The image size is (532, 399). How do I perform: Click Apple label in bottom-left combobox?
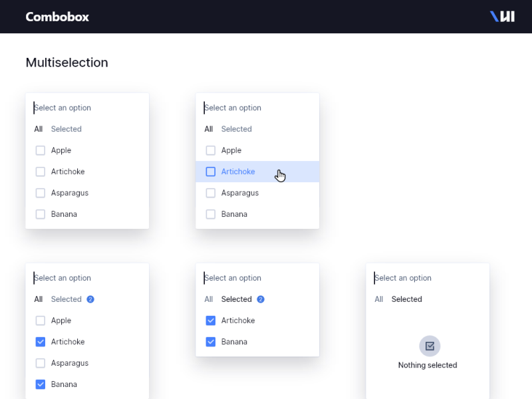61,321
